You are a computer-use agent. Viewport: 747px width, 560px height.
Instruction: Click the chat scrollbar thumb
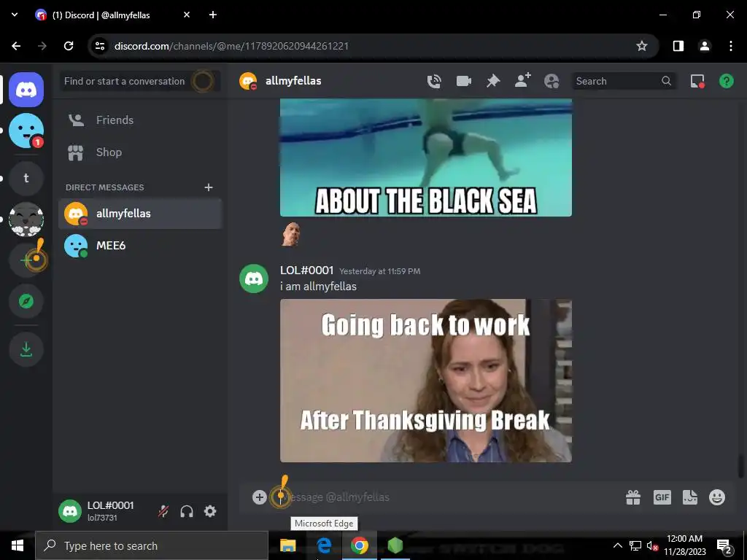[741, 466]
